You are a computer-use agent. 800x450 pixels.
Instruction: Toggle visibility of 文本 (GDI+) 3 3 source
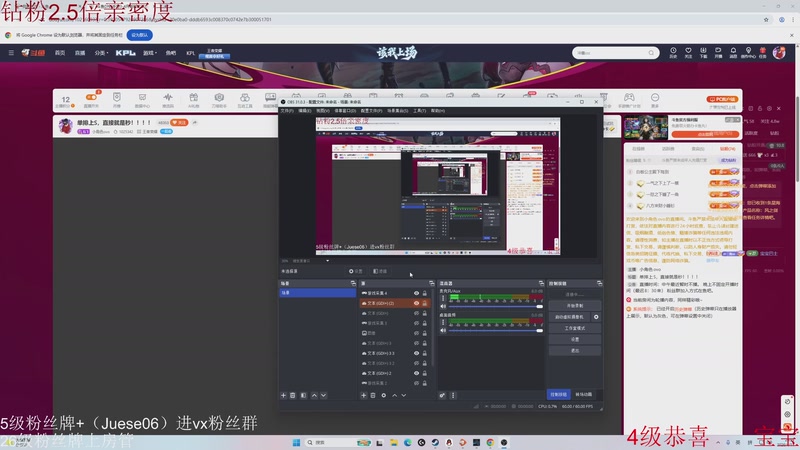416,353
